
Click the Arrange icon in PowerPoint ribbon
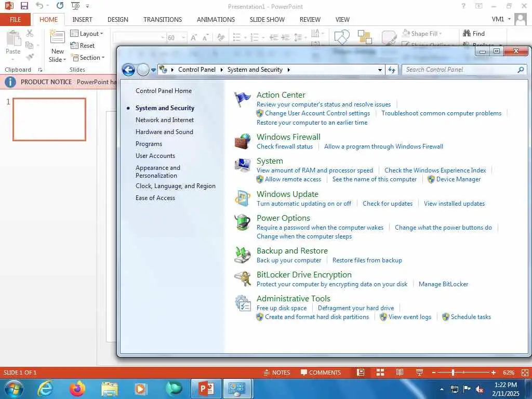[x=365, y=37]
